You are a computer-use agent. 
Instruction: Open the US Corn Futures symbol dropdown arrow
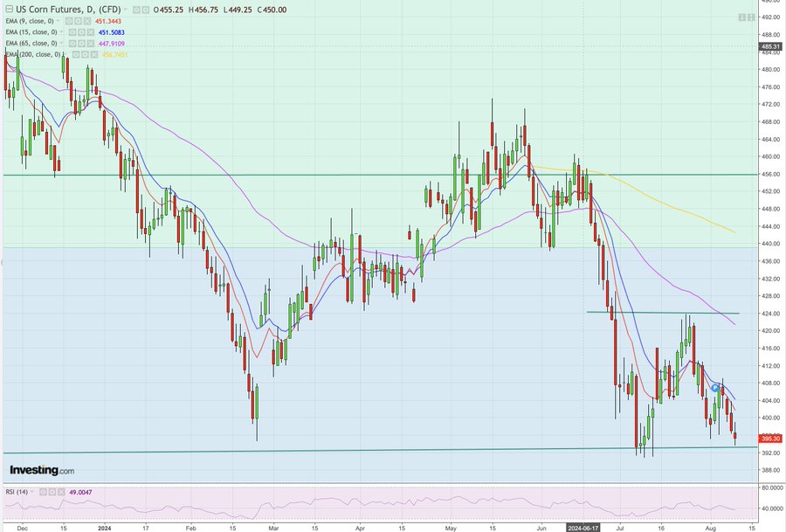124,10
